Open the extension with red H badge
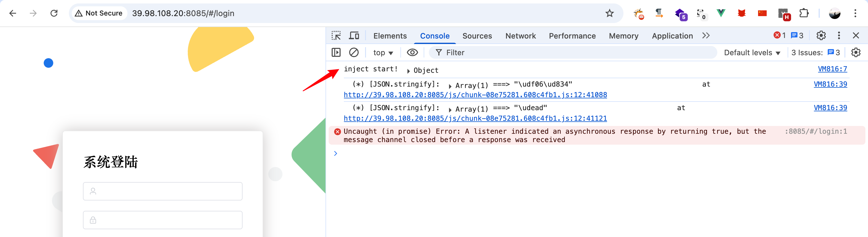This screenshot has width=868, height=237. click(784, 14)
